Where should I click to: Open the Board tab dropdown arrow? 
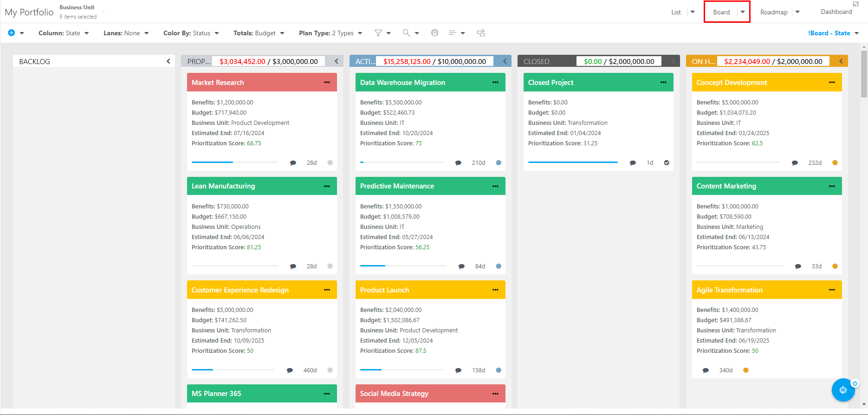pos(743,12)
